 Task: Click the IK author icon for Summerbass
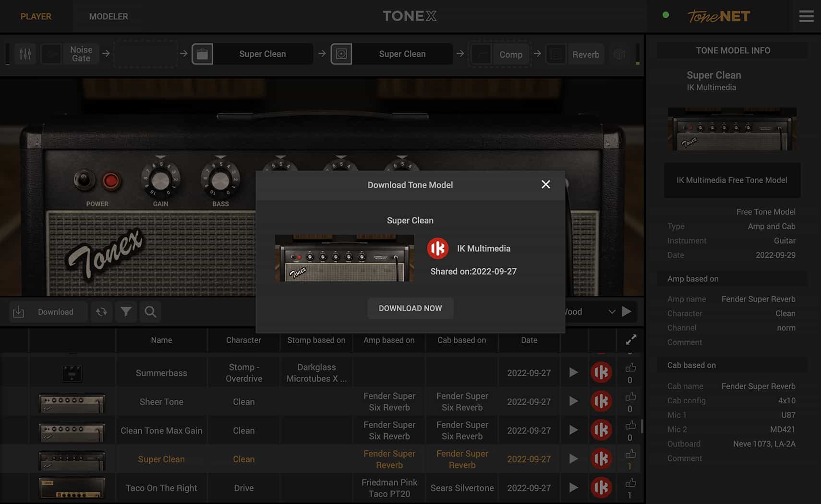(601, 372)
